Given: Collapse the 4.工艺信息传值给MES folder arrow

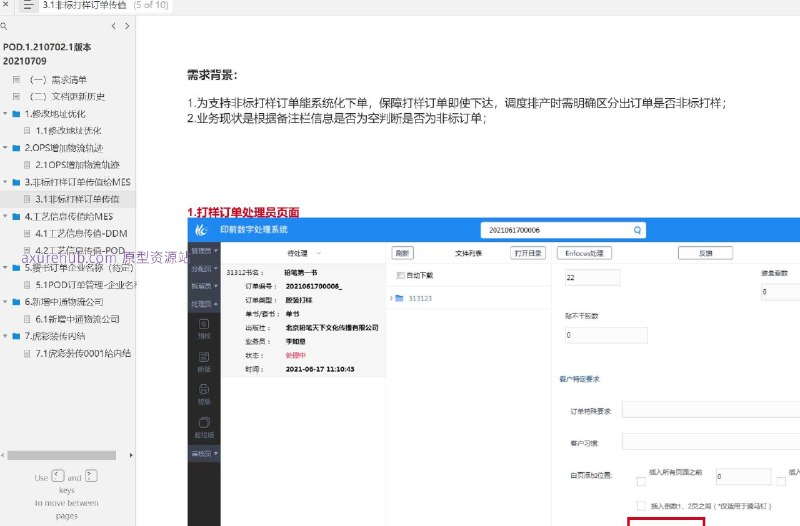Looking at the screenshot, I should (x=5, y=216).
